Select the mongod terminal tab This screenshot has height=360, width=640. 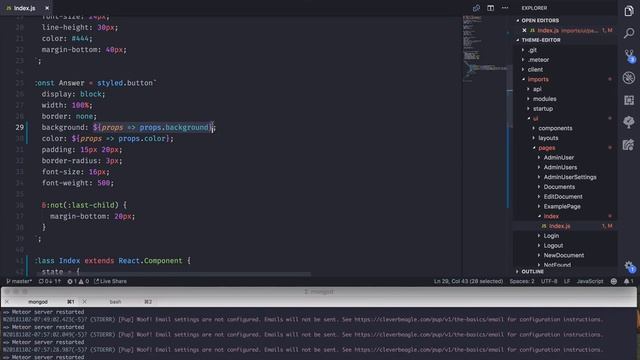pyautogui.click(x=38, y=302)
